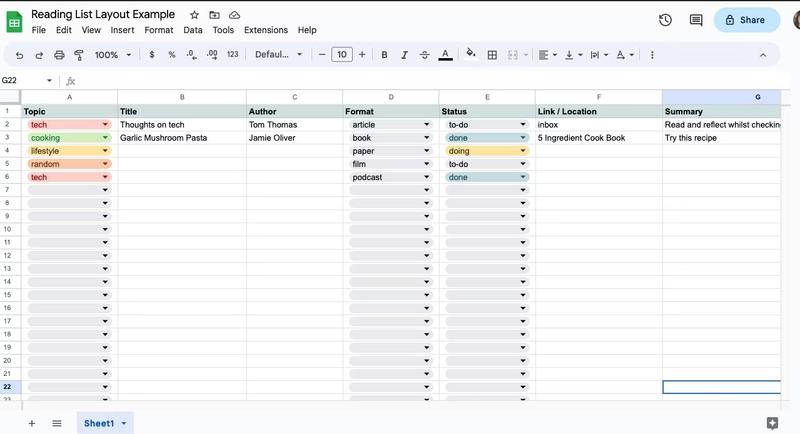This screenshot has width=800, height=434.
Task: Decrease font size with minus button
Action: click(x=321, y=55)
